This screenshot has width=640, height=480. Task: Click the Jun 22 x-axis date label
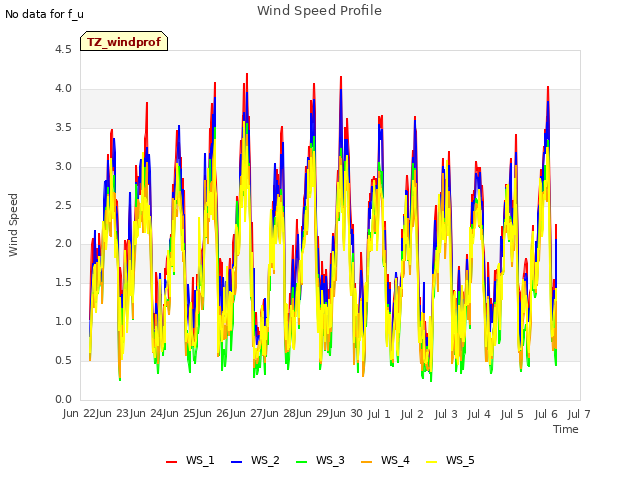(79, 413)
